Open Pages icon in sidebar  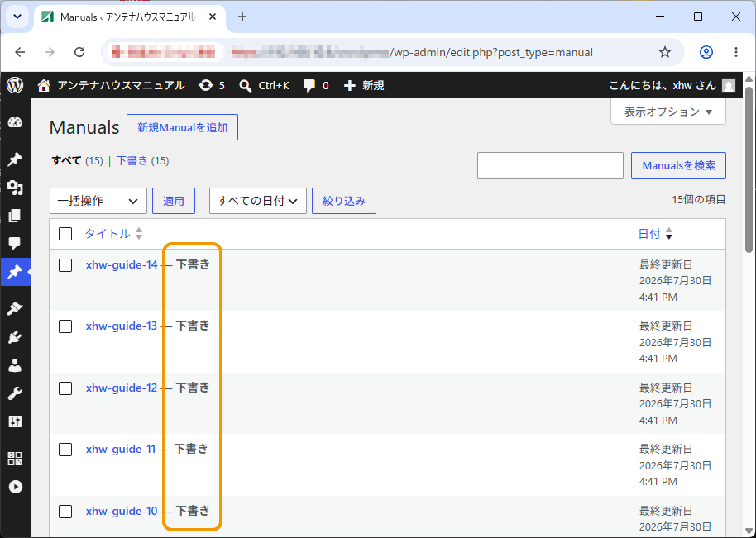pyautogui.click(x=15, y=216)
